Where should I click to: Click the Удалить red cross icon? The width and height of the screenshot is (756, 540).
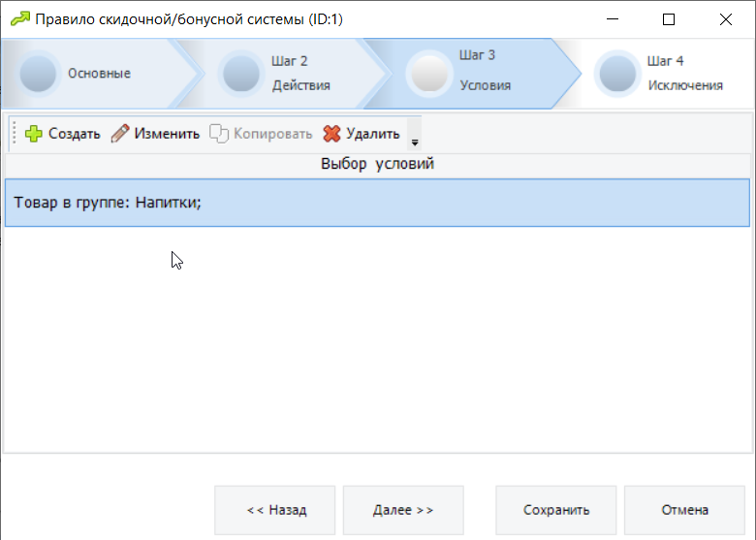[331, 134]
